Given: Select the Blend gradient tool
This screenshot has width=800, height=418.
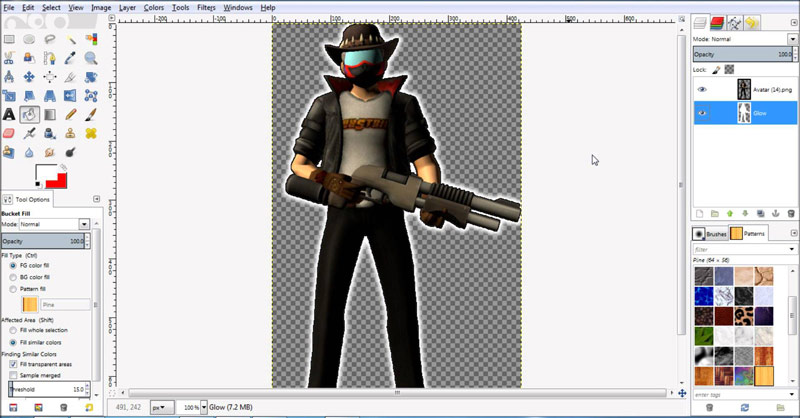Looking at the screenshot, I should click(49, 114).
